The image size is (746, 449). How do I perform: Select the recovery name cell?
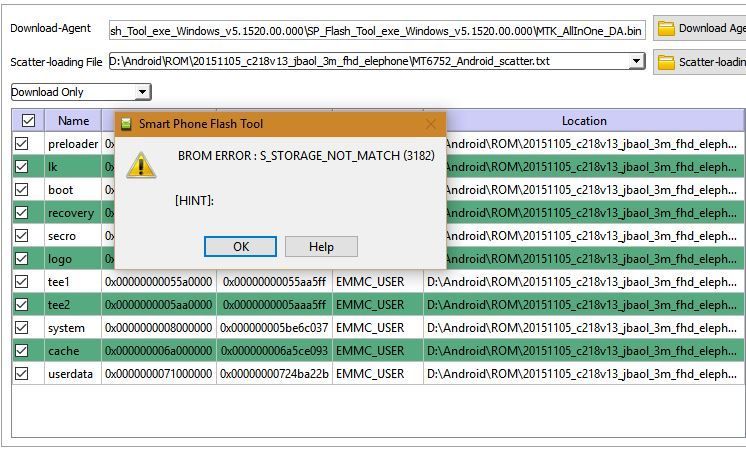73,213
